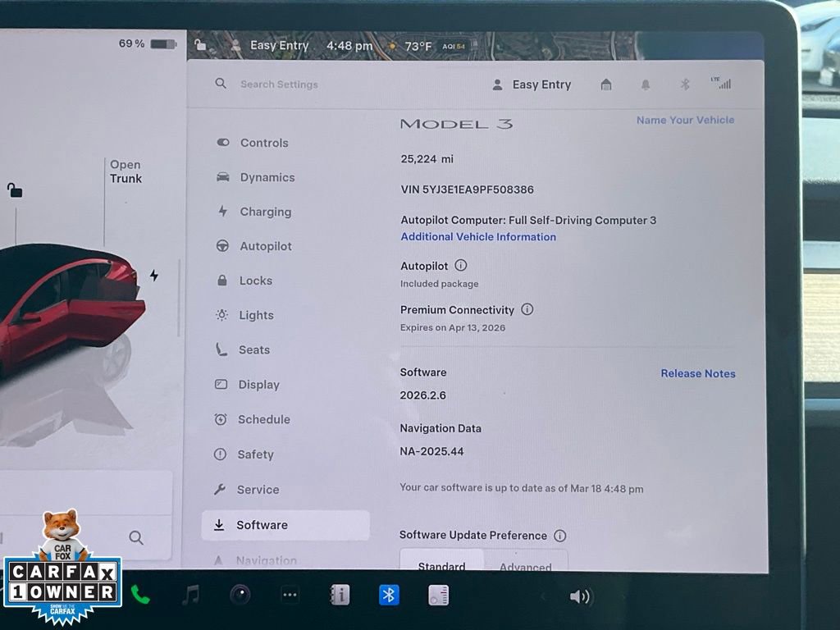This screenshot has height=630, width=840.
Task: Open the music player from the dock
Action: coord(191,595)
